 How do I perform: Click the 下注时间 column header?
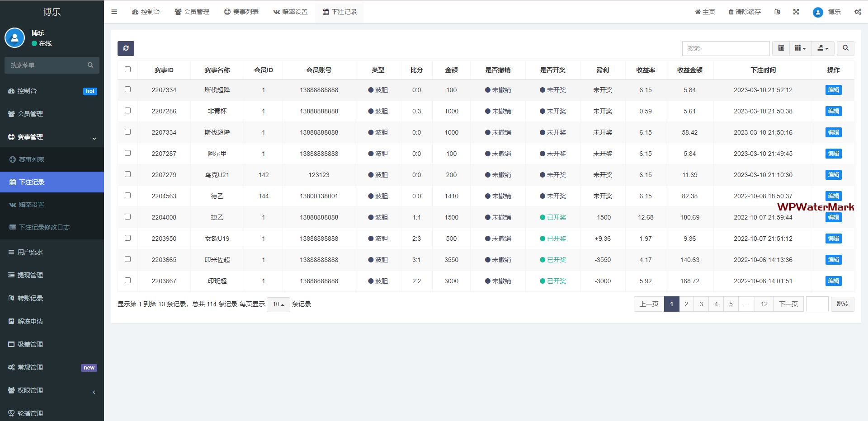(x=763, y=70)
